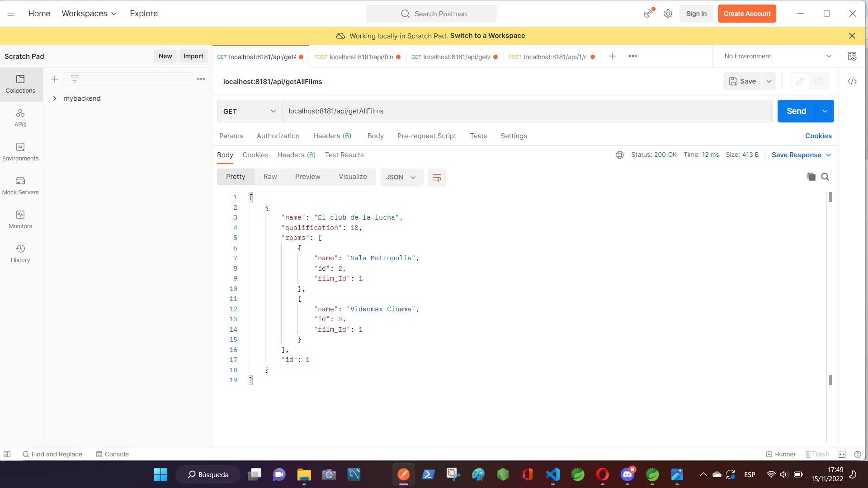Click Switch to a Workspace link

click(487, 36)
